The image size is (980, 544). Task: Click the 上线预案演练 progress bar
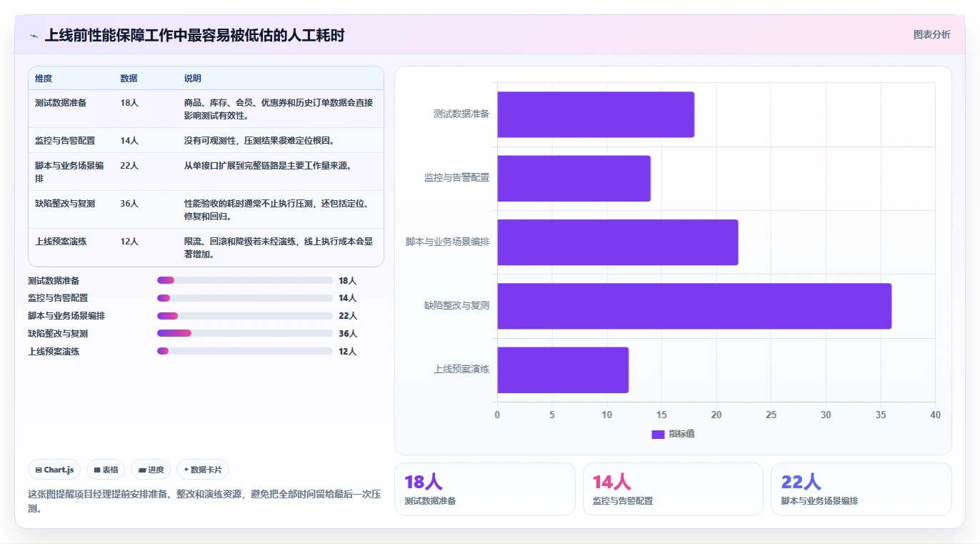click(245, 351)
